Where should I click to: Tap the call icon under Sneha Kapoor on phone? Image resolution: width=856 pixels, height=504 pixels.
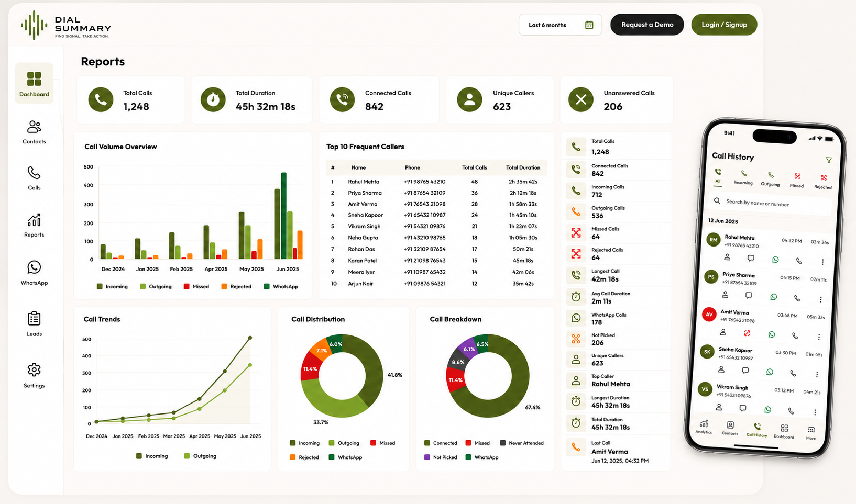(793, 373)
